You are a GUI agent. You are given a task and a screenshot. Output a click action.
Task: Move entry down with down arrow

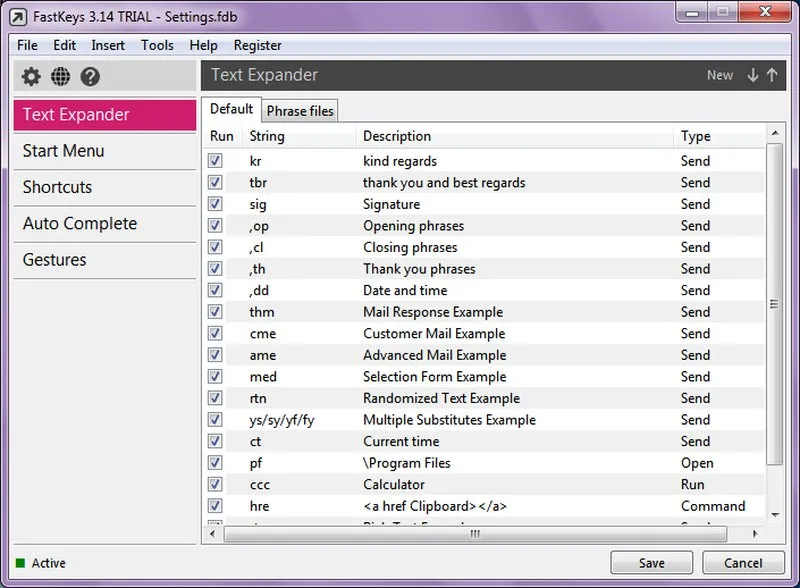tap(753, 75)
